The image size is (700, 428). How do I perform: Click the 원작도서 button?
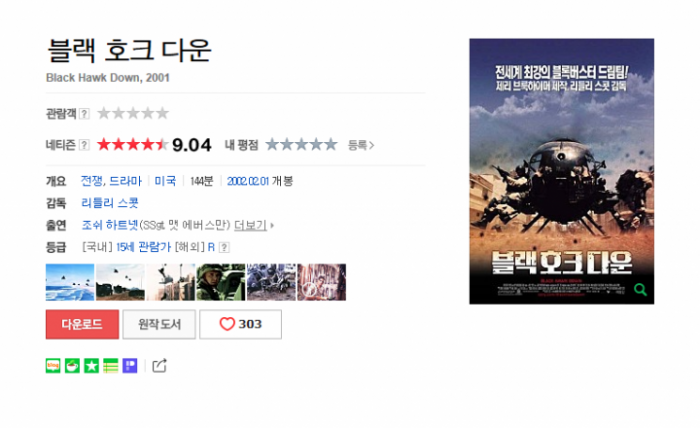(159, 324)
